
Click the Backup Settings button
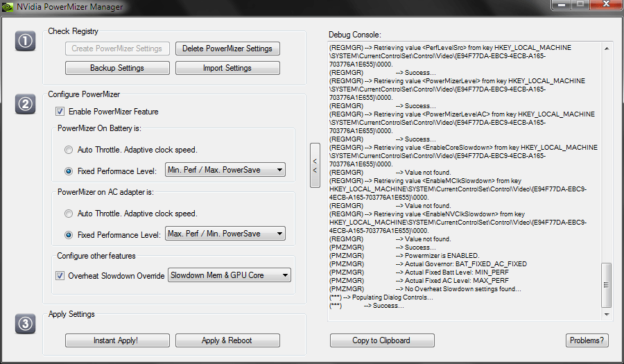pyautogui.click(x=117, y=68)
